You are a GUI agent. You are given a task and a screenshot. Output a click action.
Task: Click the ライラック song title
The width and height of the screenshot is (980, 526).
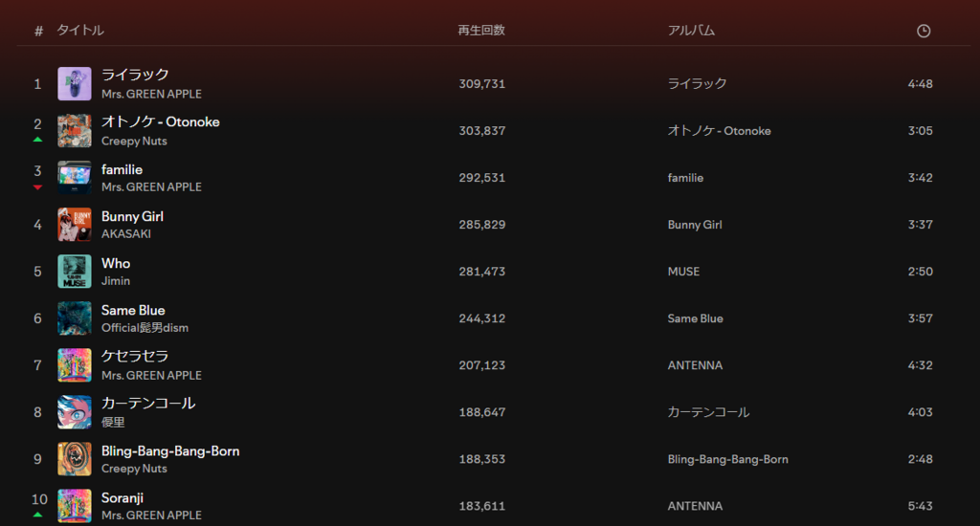click(x=135, y=75)
